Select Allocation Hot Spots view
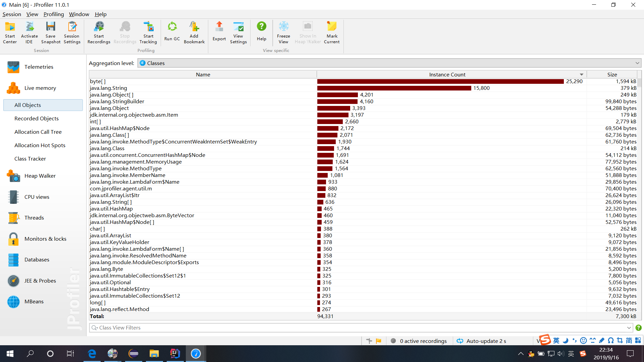This screenshot has height=362, width=644. tap(40, 145)
